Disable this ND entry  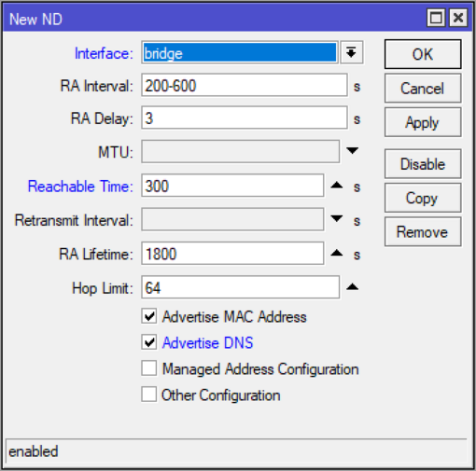(x=423, y=164)
